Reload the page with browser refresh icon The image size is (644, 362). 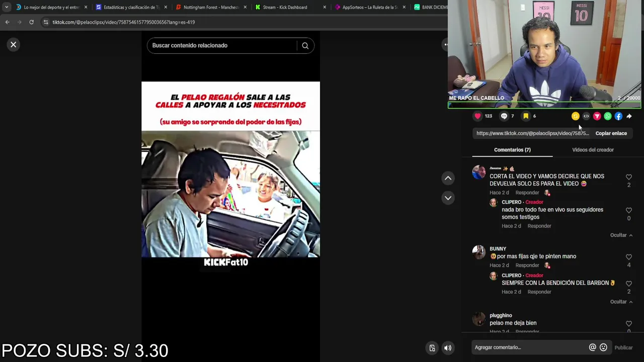tap(31, 22)
